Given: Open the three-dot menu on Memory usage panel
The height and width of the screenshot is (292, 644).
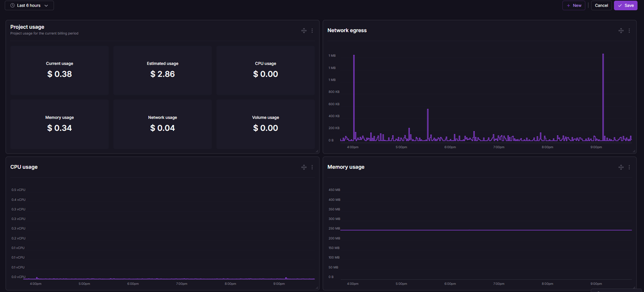Looking at the screenshot, I should click(x=629, y=167).
